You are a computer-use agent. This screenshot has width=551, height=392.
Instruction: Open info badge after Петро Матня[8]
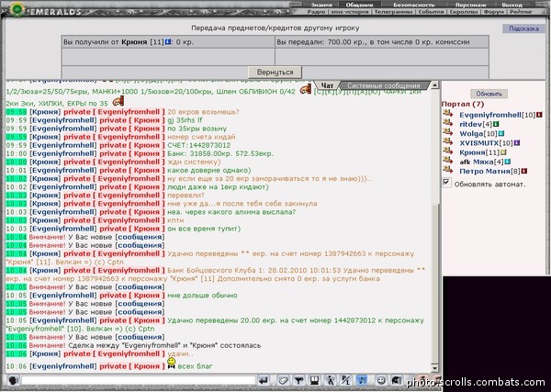pos(524,171)
